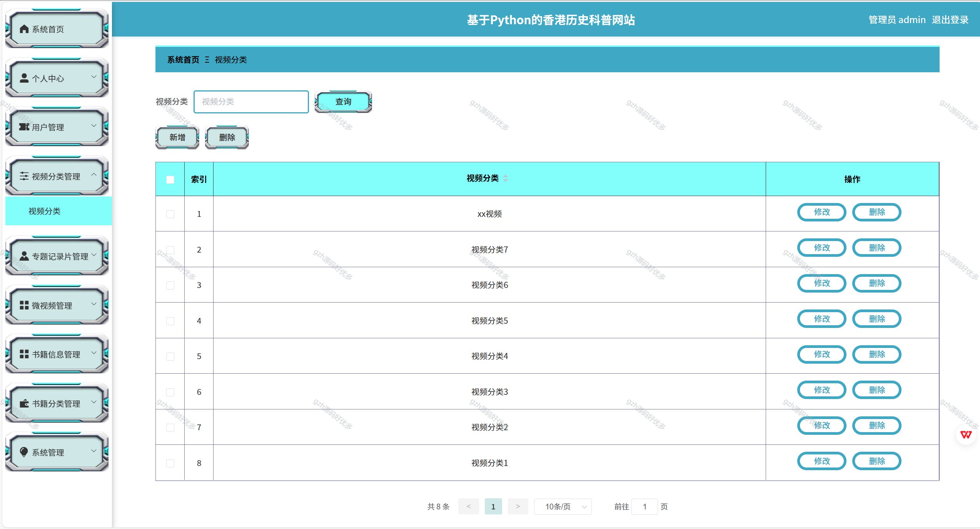The width and height of the screenshot is (980, 529).
Task: Select page 1 in pagination
Action: (x=493, y=506)
